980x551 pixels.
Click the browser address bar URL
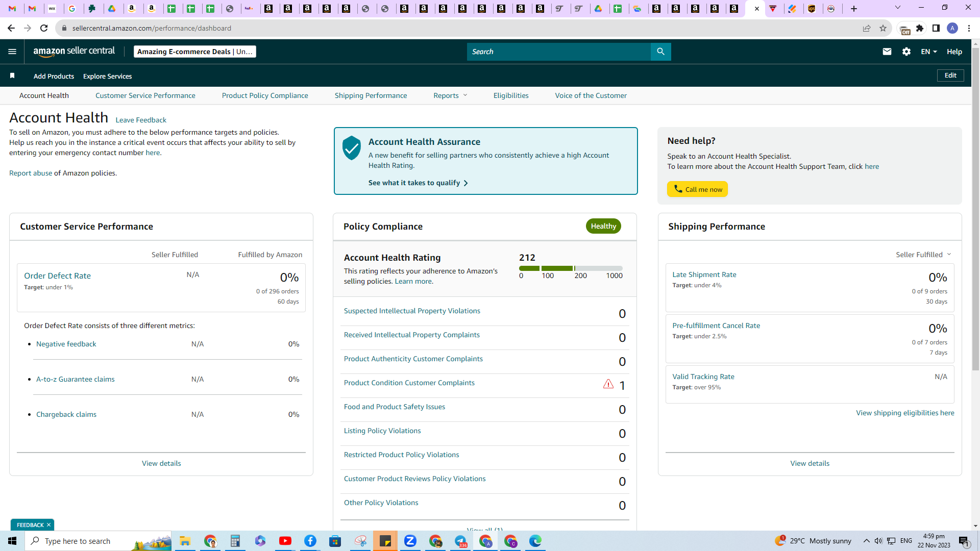click(x=152, y=28)
